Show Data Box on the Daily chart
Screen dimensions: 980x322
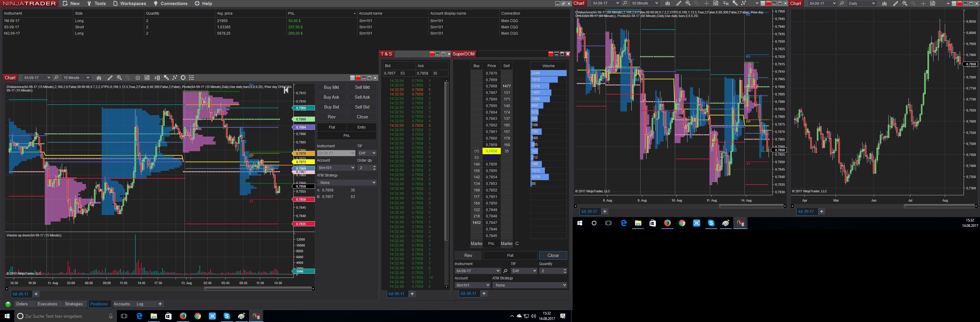point(933,3)
